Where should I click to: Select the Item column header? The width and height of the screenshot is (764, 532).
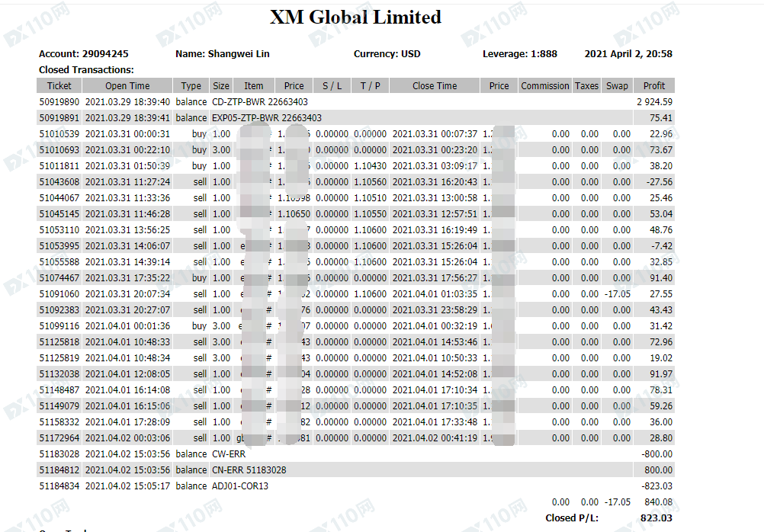253,85
